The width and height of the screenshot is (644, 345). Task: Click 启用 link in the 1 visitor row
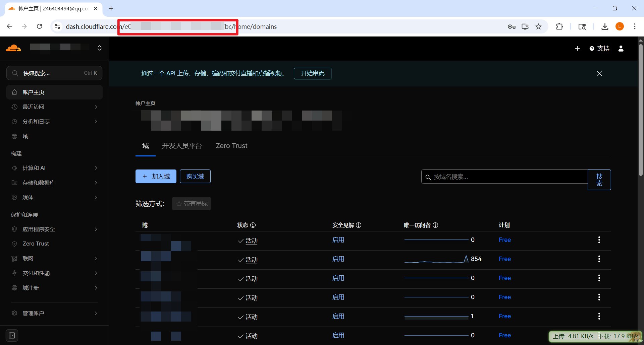point(338,317)
